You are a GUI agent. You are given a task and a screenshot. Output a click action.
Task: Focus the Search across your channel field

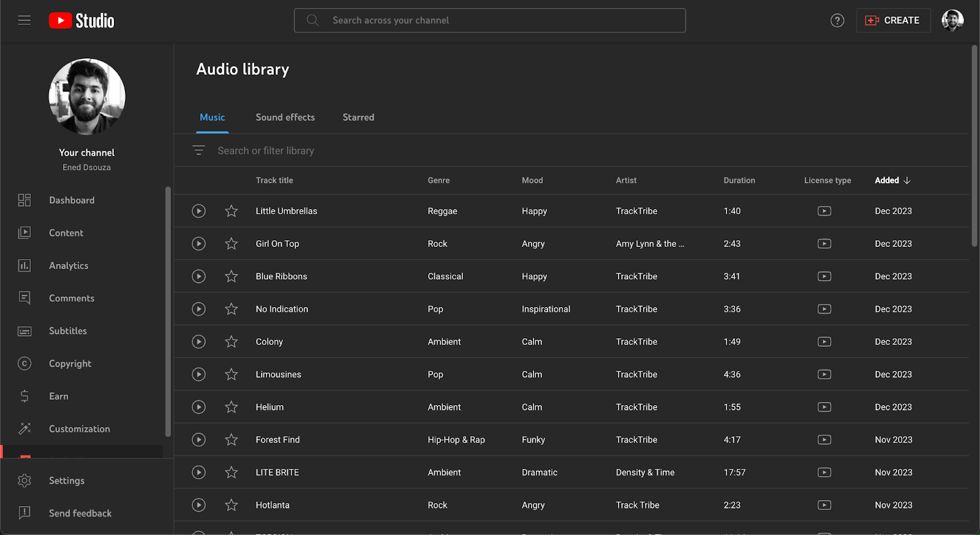490,20
